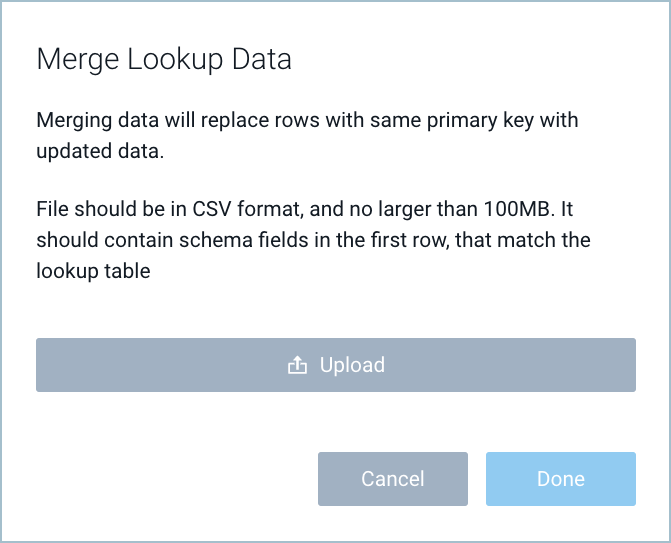Select the word Upload on the wide button
Viewport: 671px width, 543px height.
(x=352, y=365)
